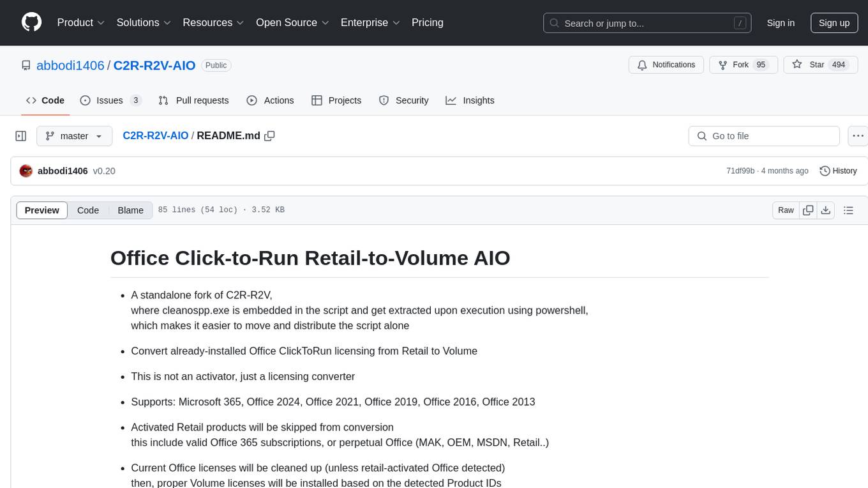The height and width of the screenshot is (488, 868).
Task: Switch to the Insights tab
Action: coord(470,100)
